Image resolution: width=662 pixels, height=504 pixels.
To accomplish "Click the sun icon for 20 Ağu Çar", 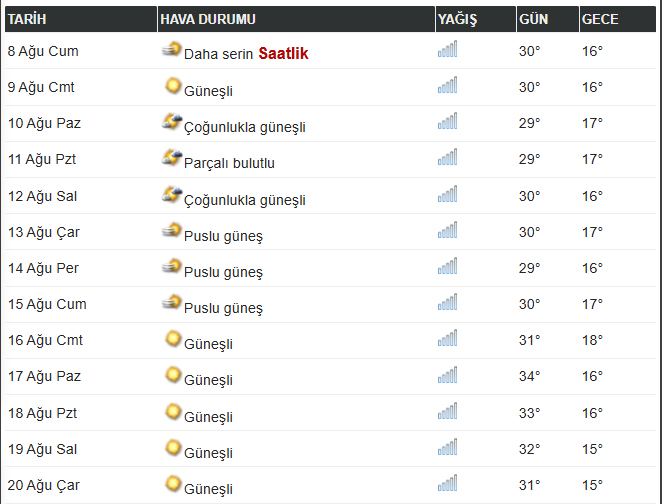I will (173, 484).
